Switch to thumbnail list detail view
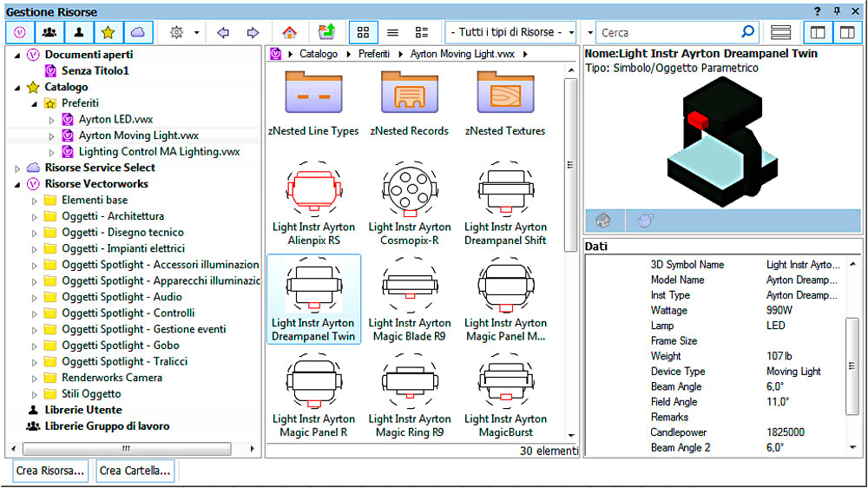 422,33
